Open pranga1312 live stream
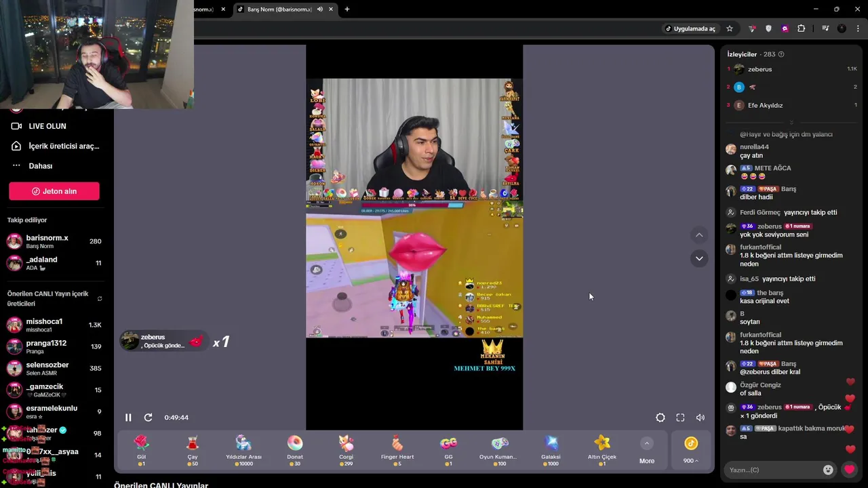The height and width of the screenshot is (488, 868). pos(54,346)
